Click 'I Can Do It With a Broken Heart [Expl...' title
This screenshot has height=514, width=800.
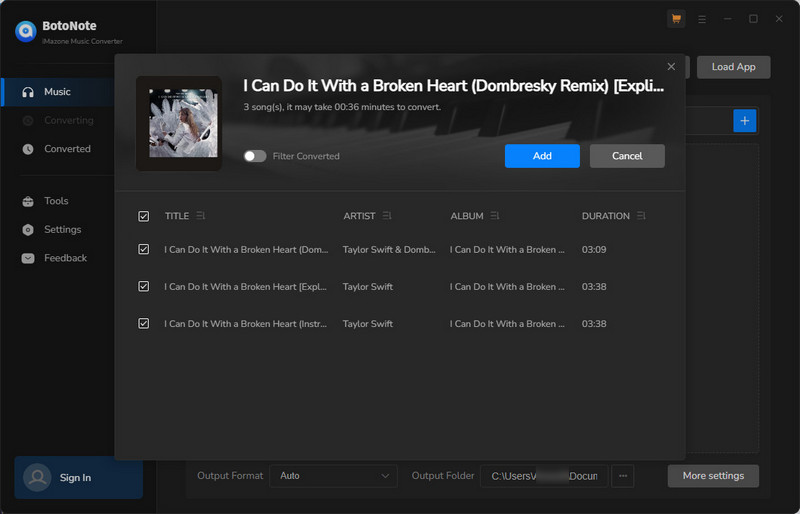click(x=245, y=286)
